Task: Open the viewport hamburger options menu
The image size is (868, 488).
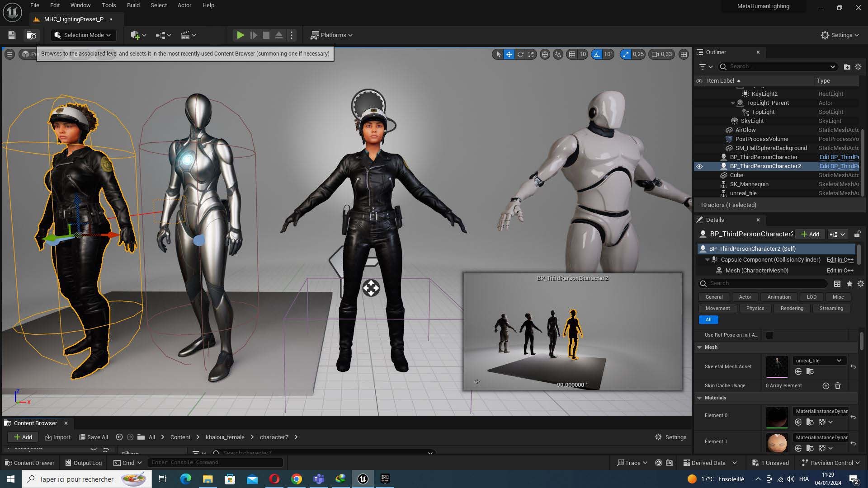Action: pyautogui.click(x=9, y=54)
